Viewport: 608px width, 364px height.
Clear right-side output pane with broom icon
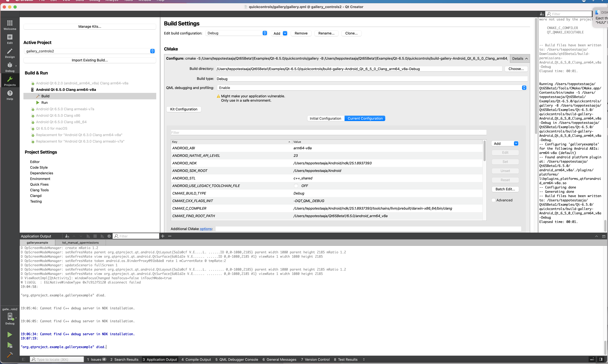(x=541, y=14)
